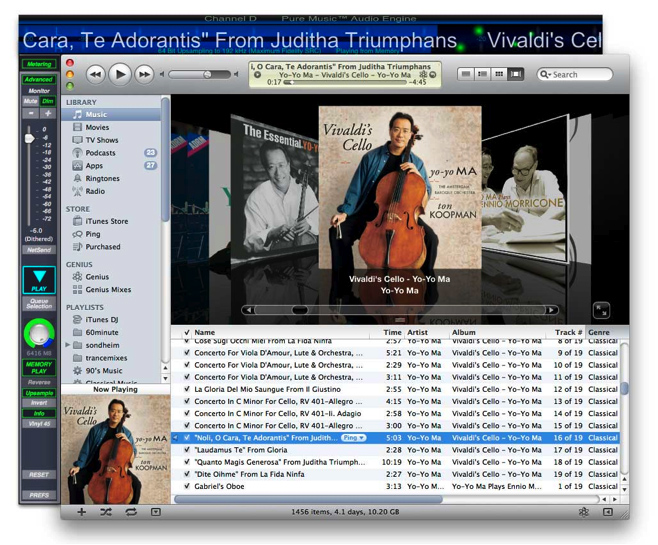
Task: Click the Metering button in Pure Music
Action: coord(39,64)
